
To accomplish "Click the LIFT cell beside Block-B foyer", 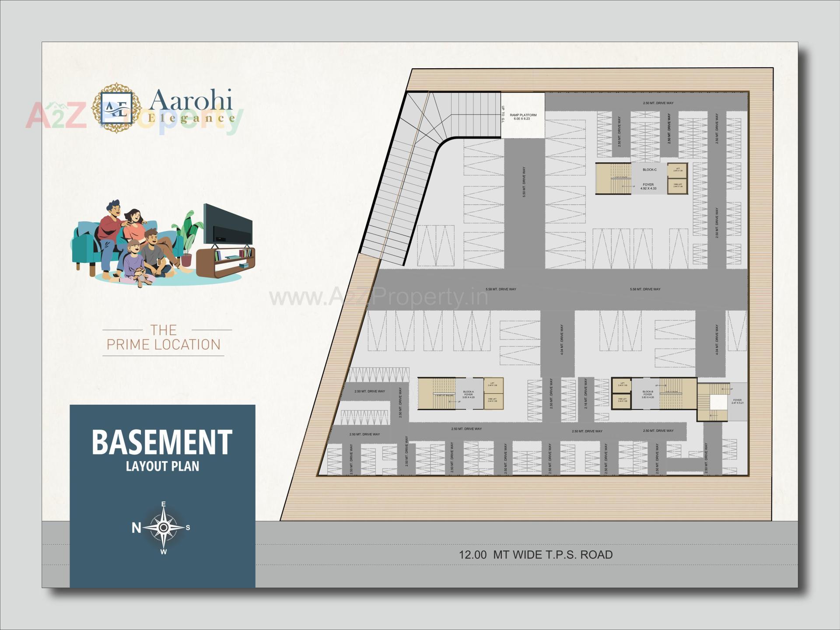I will point(622,384).
